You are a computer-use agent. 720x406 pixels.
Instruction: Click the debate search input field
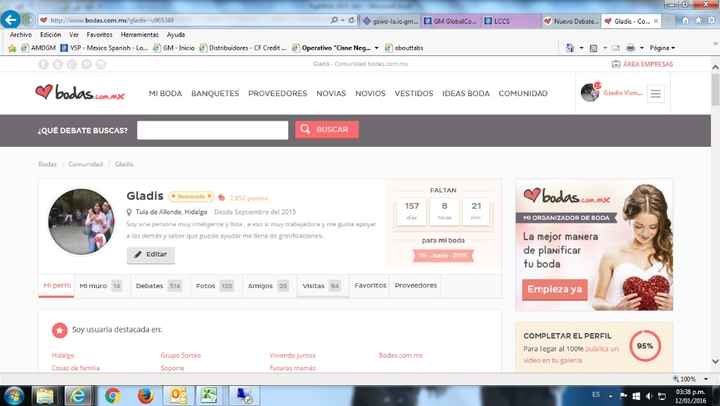[213, 130]
